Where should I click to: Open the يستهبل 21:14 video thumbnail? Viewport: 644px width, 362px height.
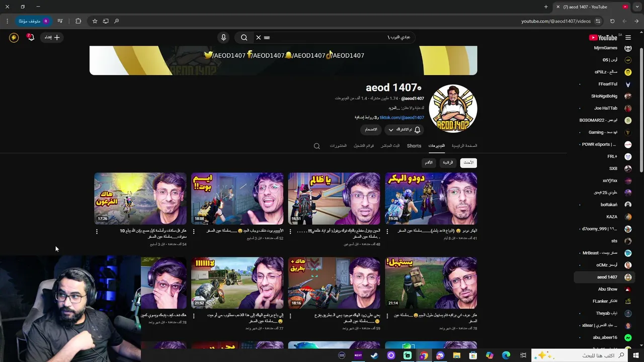(431, 283)
